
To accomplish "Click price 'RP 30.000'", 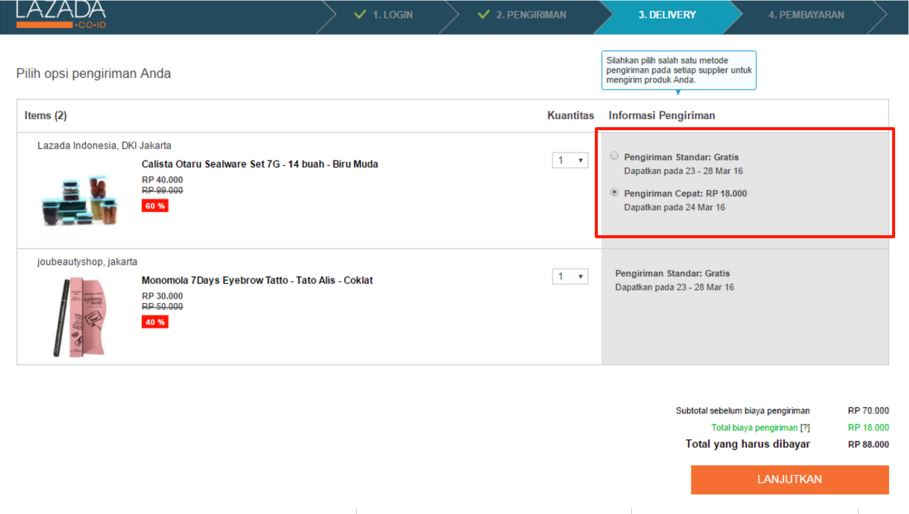I will tap(162, 296).
